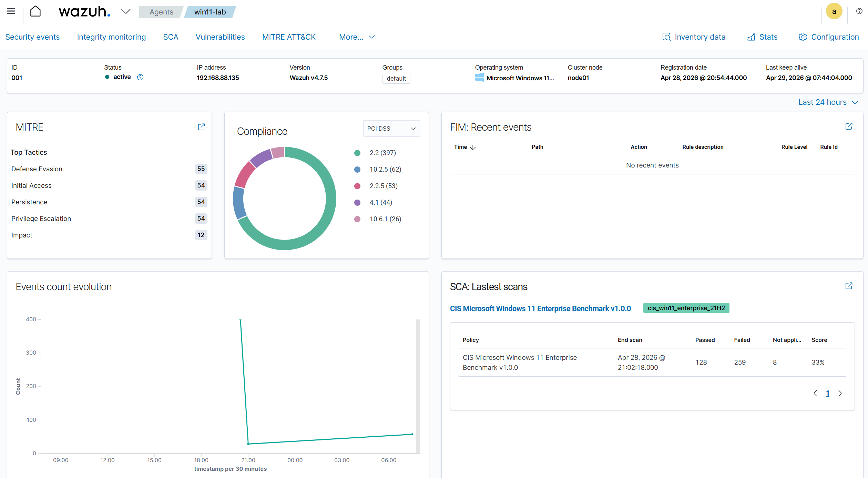This screenshot has height=478, width=868.
Task: Click the Defense Evasion count badge 55
Action: [x=201, y=169]
